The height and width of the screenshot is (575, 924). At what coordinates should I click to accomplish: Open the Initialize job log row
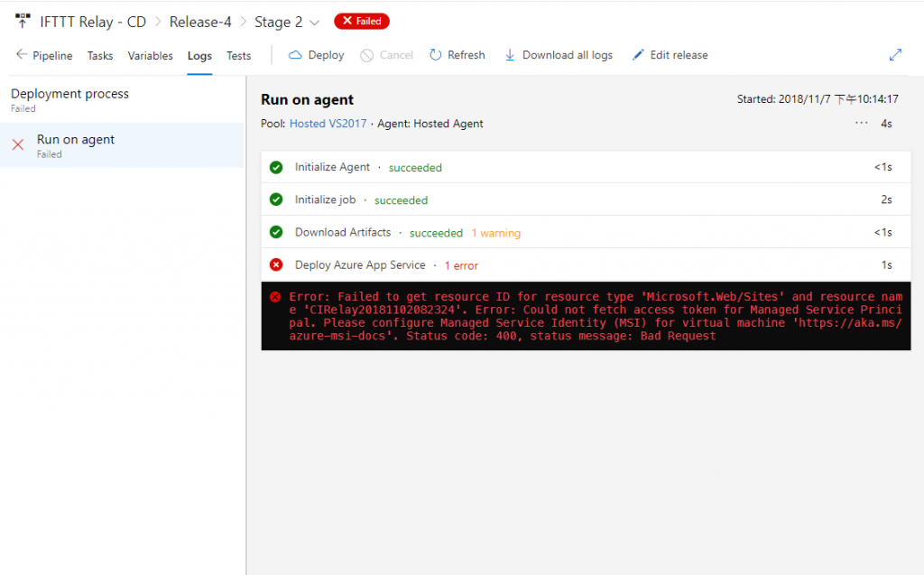click(x=586, y=199)
